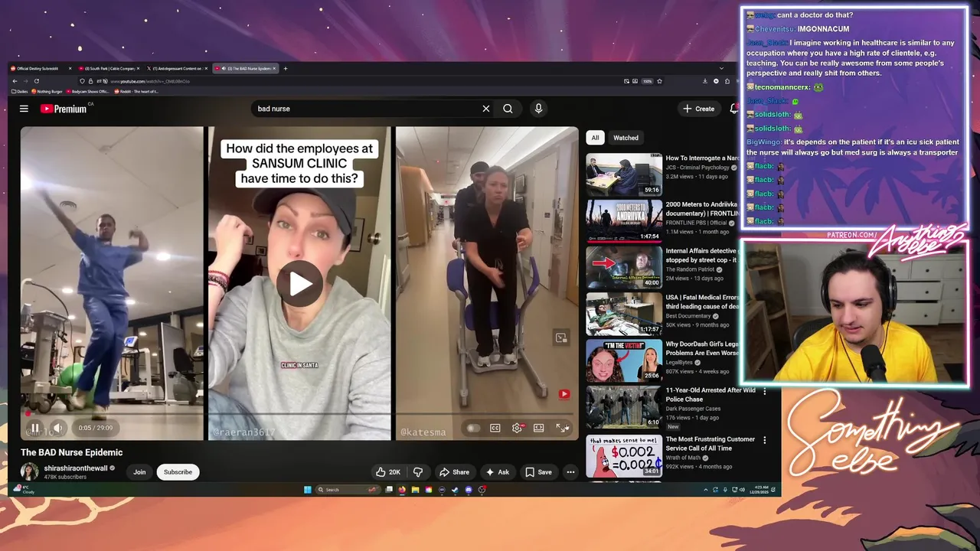The image size is (980, 551).
Task: Toggle closed captions CC button
Action: click(x=495, y=428)
